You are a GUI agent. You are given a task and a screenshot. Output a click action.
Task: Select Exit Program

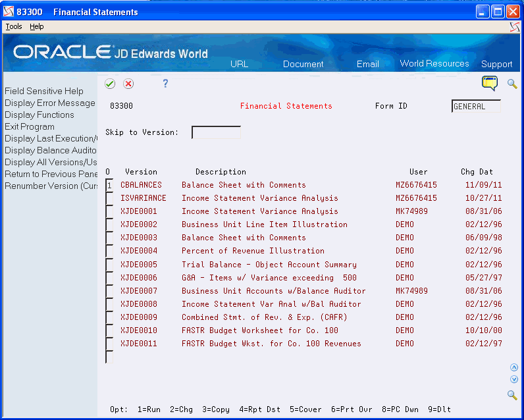tap(30, 126)
